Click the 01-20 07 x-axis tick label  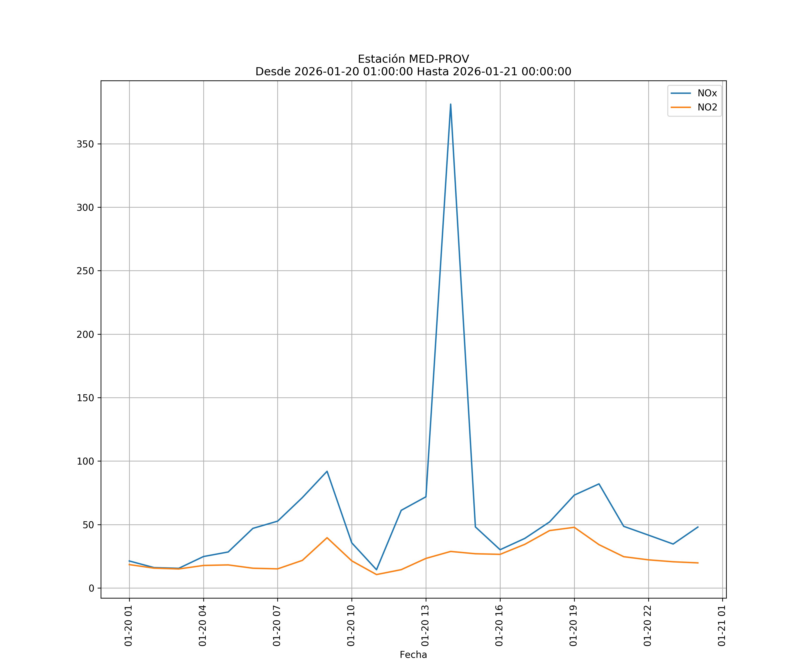(277, 626)
